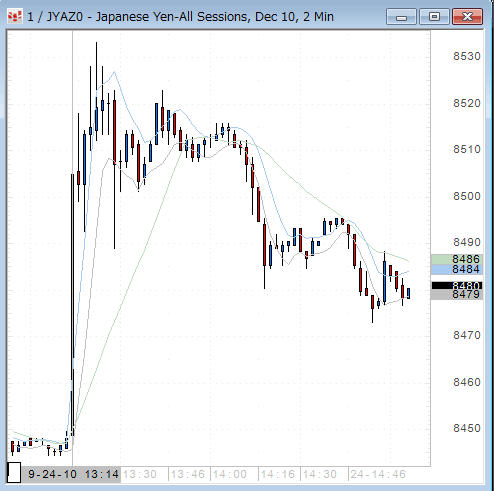
Task: Click the 8520 price scale label
Action: tap(467, 103)
